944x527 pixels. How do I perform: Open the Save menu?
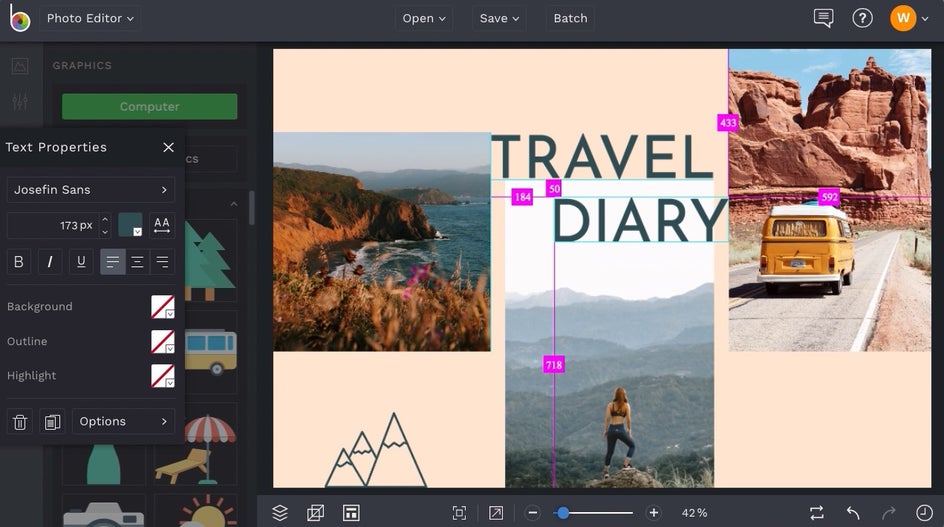[499, 18]
